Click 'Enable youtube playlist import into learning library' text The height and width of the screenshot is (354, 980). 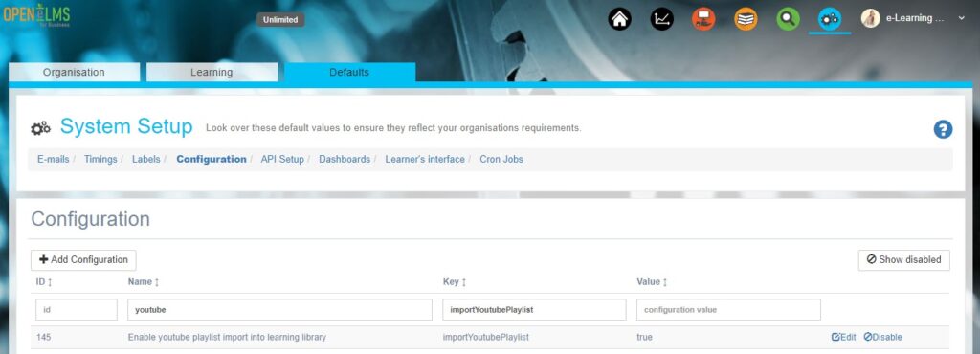[227, 337]
